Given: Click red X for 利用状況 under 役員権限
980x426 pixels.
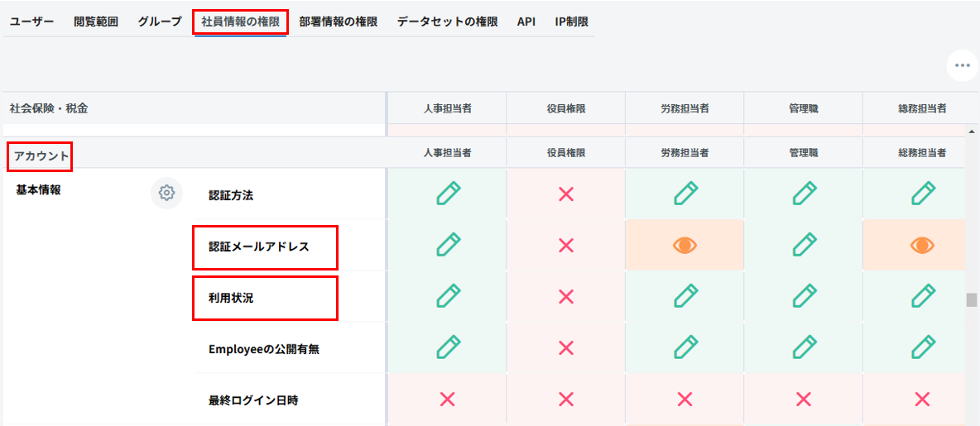Looking at the screenshot, I should coord(566,296).
